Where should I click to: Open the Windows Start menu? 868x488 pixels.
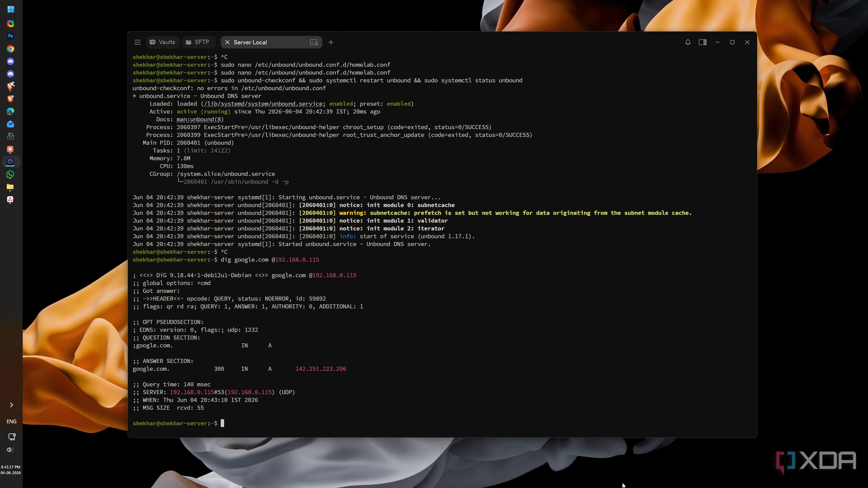(11, 9)
